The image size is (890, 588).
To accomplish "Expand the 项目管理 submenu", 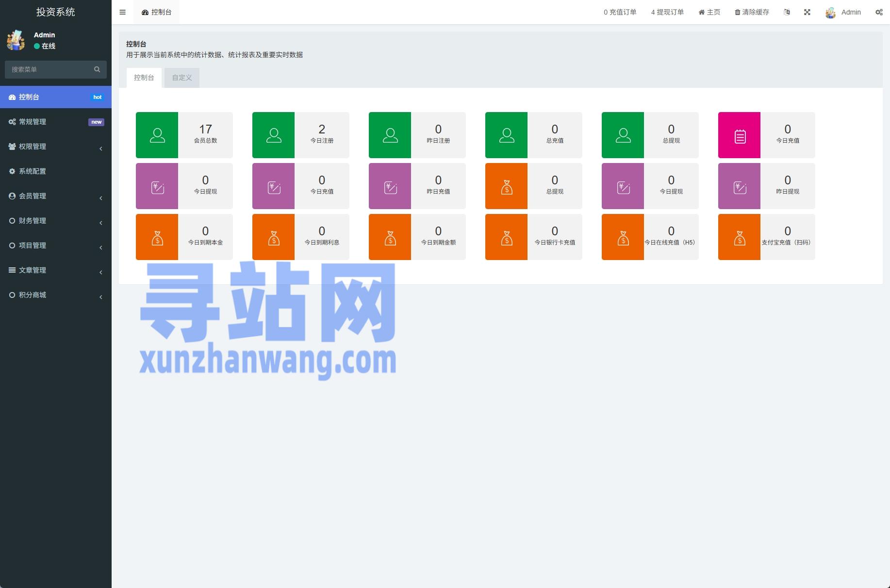I will [x=56, y=245].
